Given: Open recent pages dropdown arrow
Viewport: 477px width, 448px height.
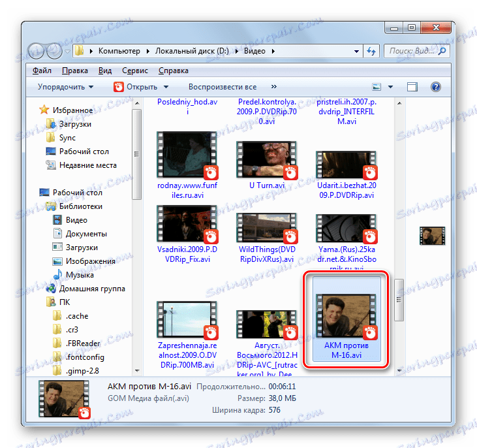Looking at the screenshot, I should point(67,51).
